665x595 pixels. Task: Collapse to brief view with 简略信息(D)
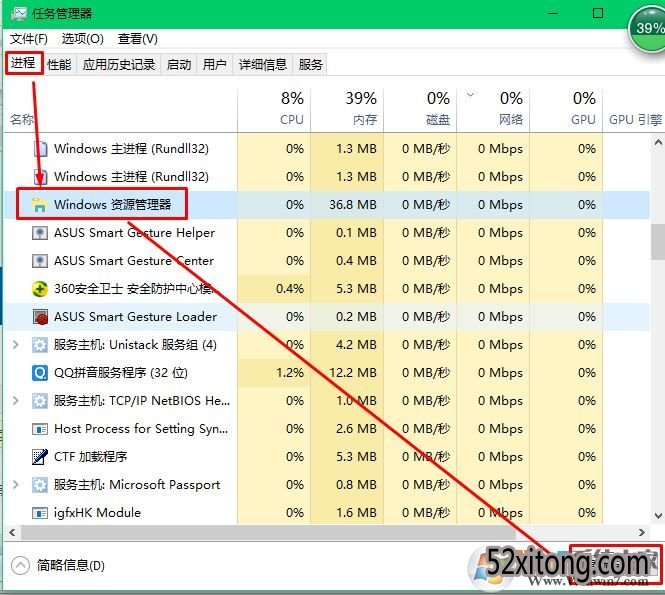(x=58, y=565)
